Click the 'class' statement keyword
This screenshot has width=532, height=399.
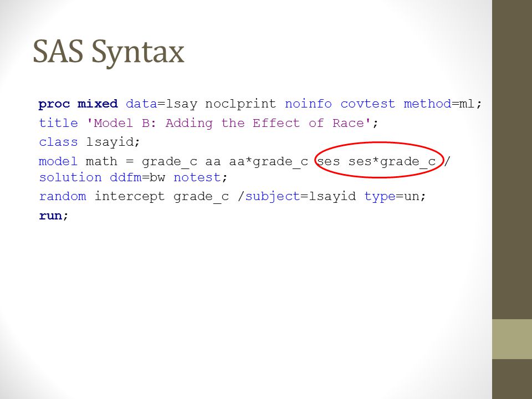coord(58,142)
